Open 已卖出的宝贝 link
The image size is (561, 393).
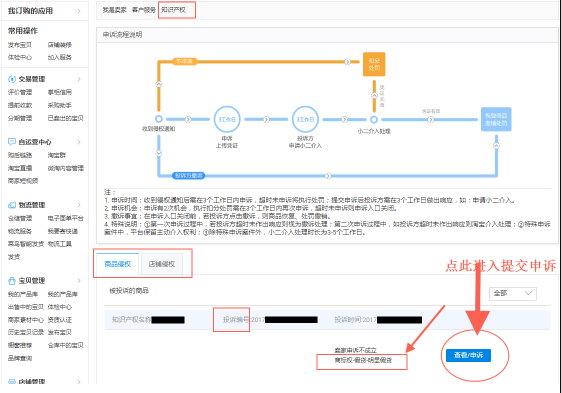point(65,118)
